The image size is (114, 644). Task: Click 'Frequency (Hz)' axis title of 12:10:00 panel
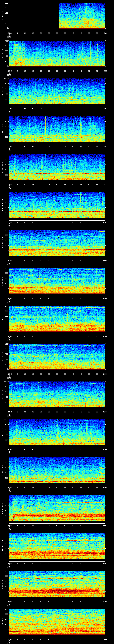[x=3, y=243]
